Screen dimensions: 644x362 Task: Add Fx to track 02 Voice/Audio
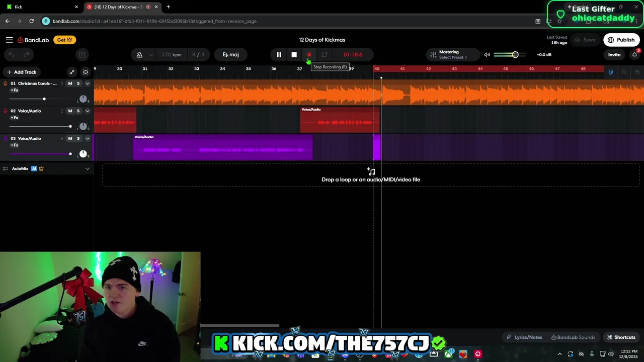click(x=15, y=118)
